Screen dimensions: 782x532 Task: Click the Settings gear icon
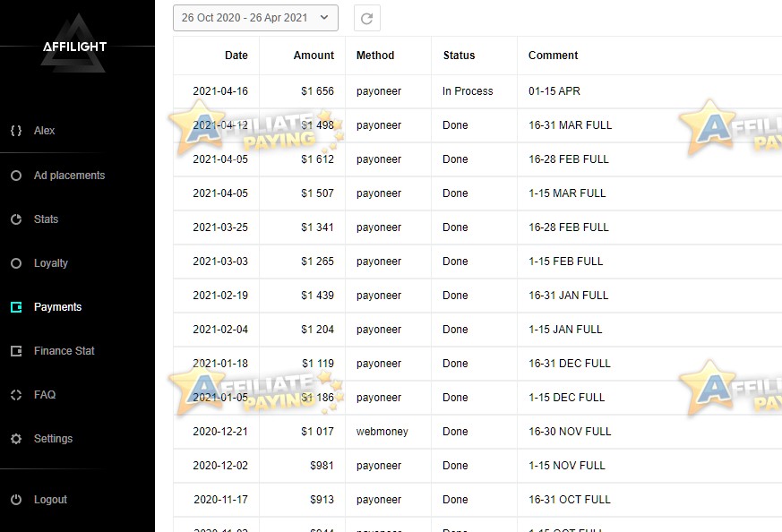tap(16, 439)
